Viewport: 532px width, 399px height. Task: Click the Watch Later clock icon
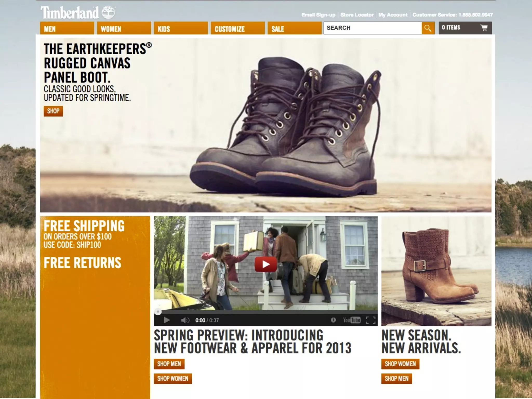[x=333, y=320]
